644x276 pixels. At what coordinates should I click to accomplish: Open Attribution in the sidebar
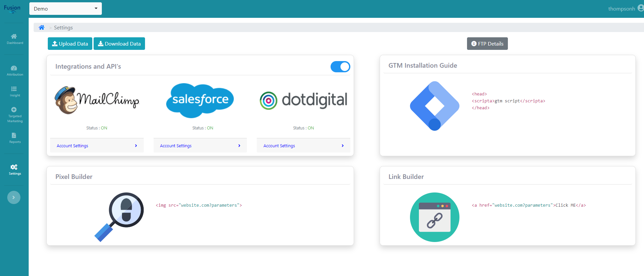[x=14, y=71]
